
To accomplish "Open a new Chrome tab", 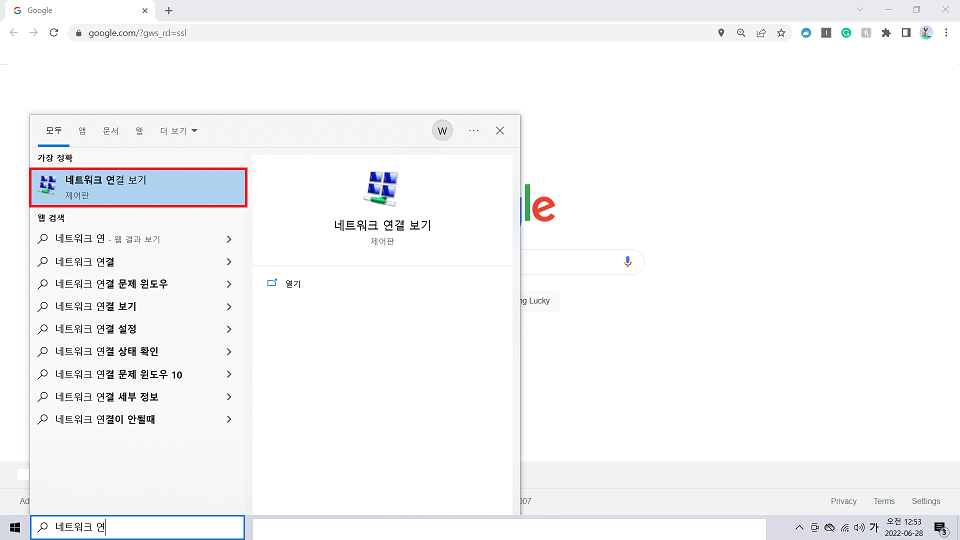I will (169, 10).
